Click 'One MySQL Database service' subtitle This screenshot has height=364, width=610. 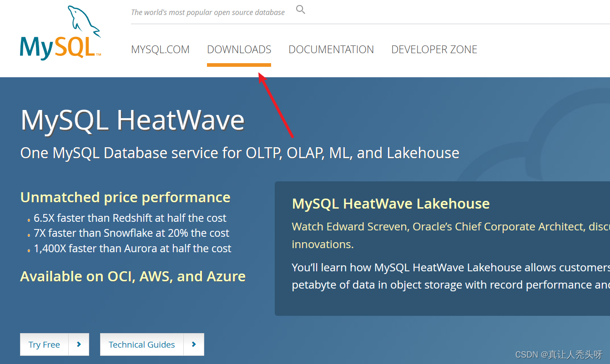(240, 153)
